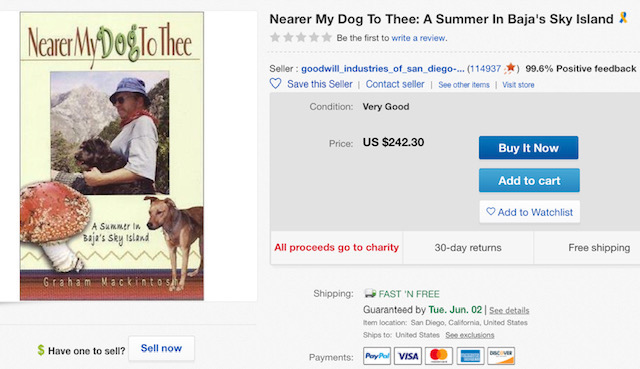Buy It Now for US $242.30
640x369 pixels.
[529, 148]
